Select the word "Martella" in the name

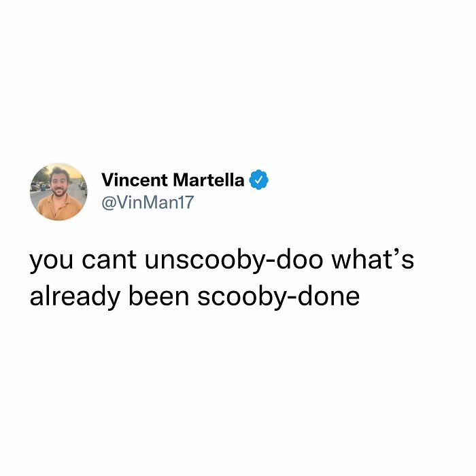coord(209,180)
